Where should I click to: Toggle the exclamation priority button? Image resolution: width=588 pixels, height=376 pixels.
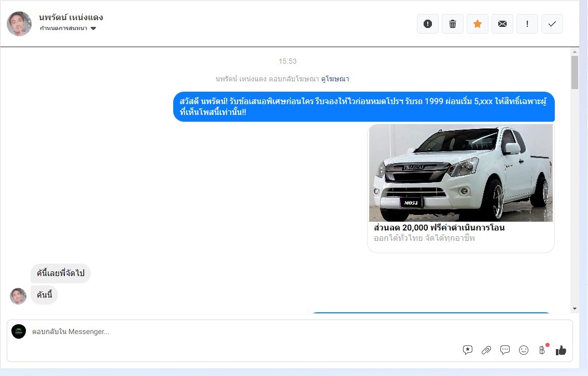pyautogui.click(x=527, y=24)
